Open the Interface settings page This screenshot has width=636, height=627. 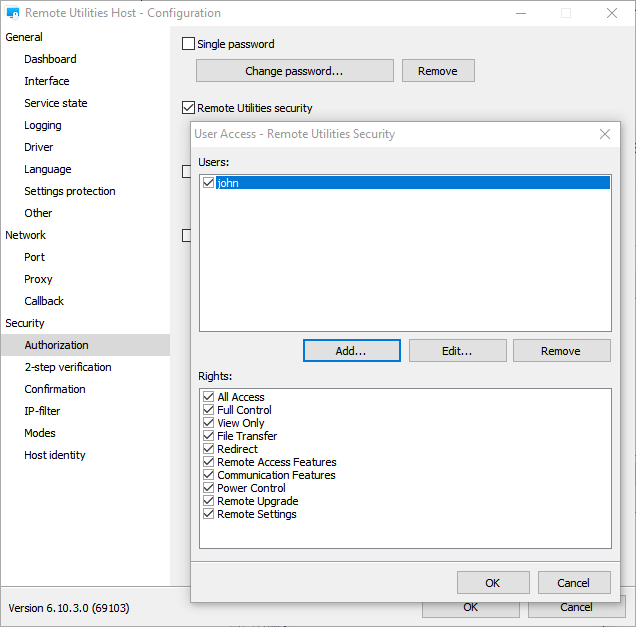tap(47, 81)
